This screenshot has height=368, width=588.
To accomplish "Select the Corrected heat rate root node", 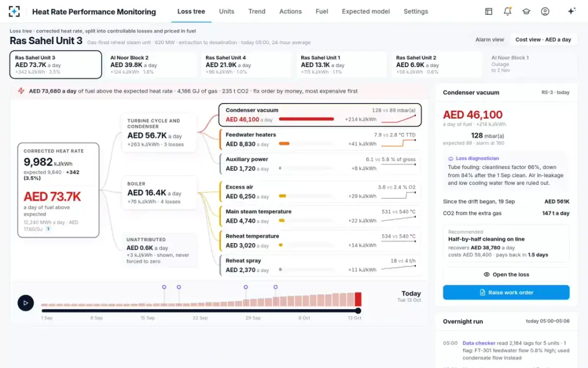I will tap(58, 190).
